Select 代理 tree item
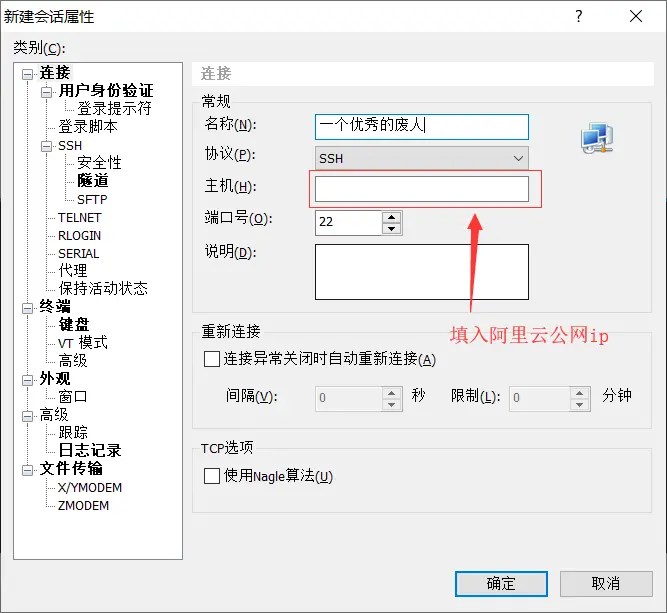 [x=73, y=271]
